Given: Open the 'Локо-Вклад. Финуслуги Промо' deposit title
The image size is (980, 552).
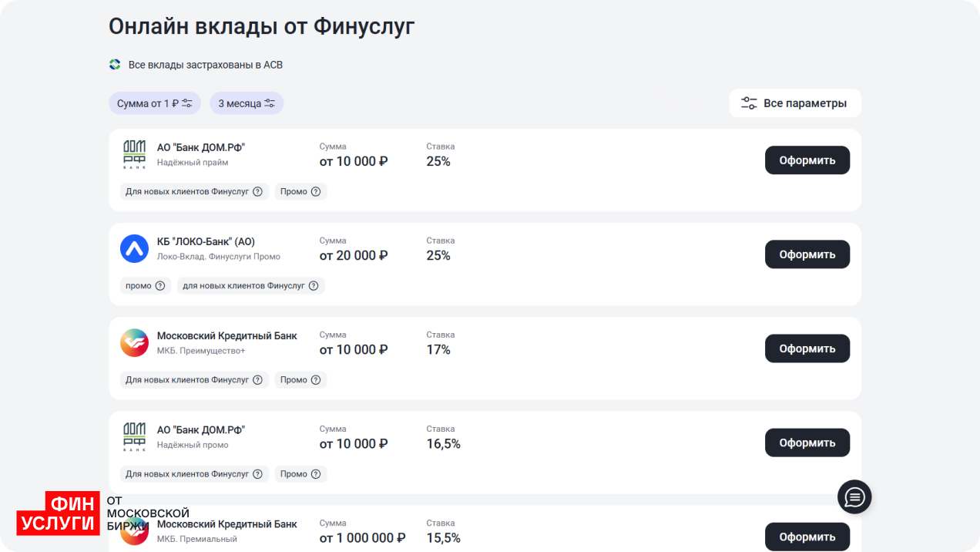Looking at the screenshot, I should [219, 257].
